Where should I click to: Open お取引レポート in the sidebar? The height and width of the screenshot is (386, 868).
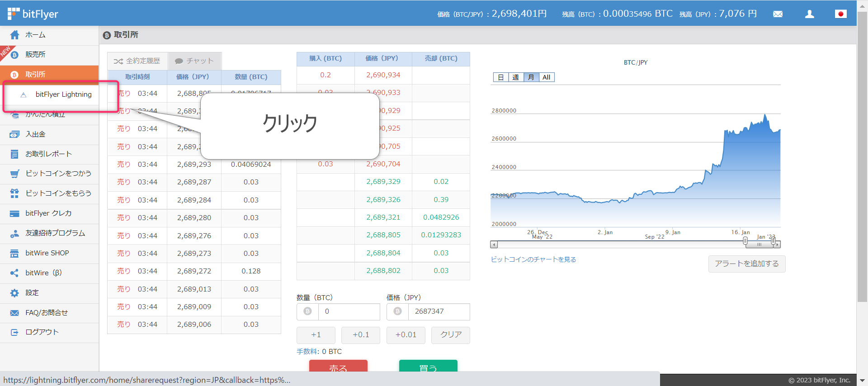[x=49, y=154]
